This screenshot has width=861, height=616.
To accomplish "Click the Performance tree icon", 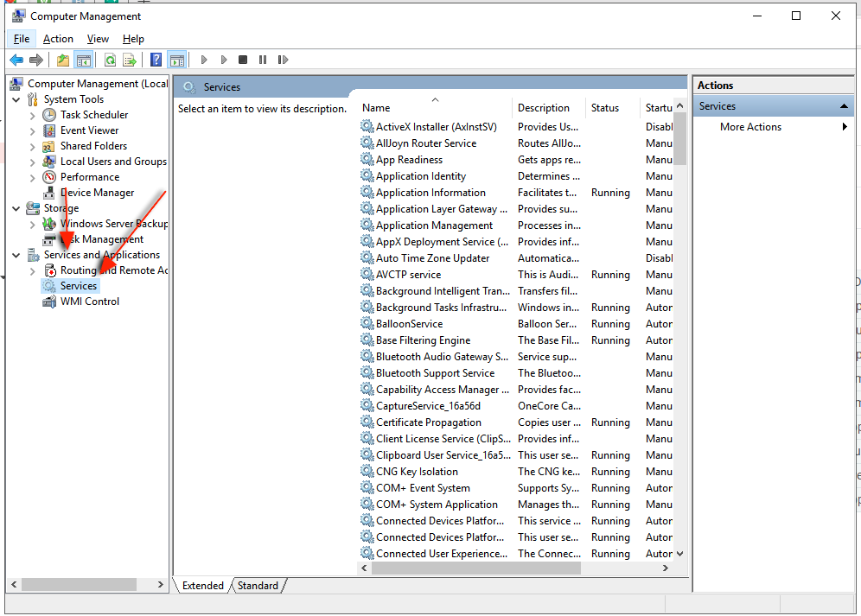I will 49,177.
